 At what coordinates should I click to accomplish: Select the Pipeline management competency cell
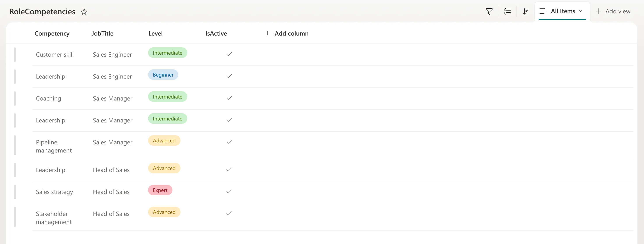(x=54, y=146)
